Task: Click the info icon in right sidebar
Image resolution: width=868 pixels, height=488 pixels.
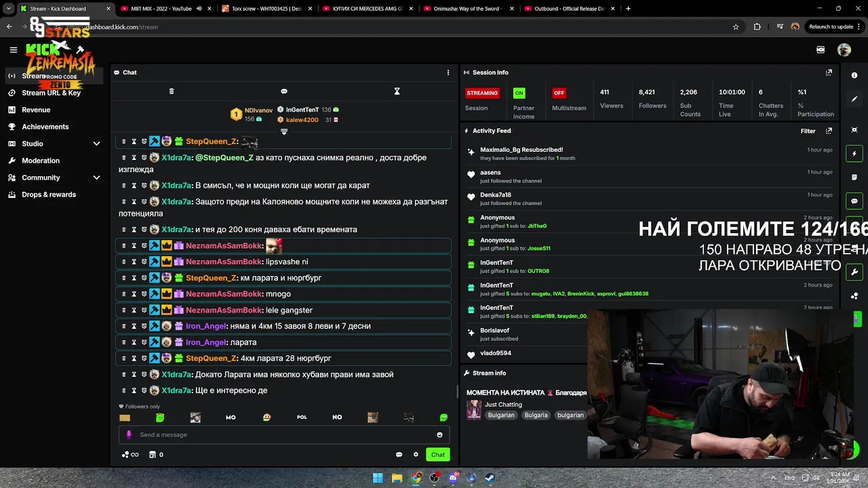Action: coord(854,75)
